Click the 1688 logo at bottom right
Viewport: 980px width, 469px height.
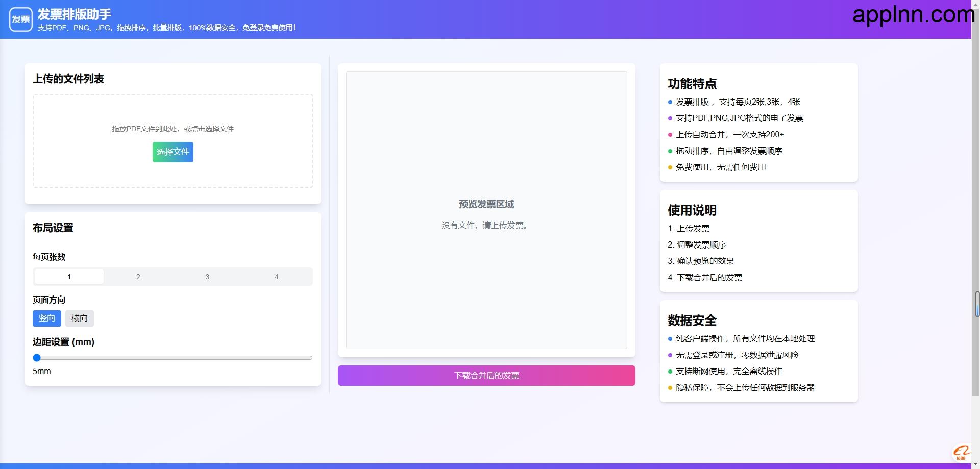962,453
